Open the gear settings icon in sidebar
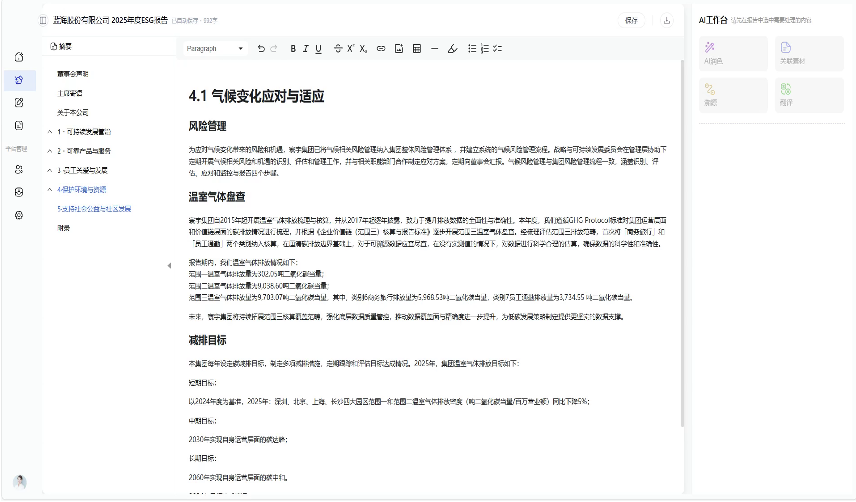 tap(19, 215)
